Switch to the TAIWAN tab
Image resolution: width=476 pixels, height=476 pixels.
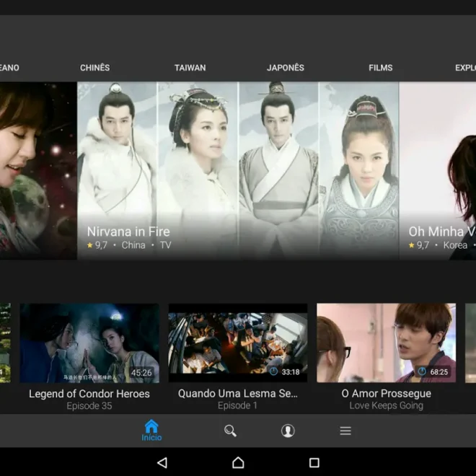[x=190, y=68]
